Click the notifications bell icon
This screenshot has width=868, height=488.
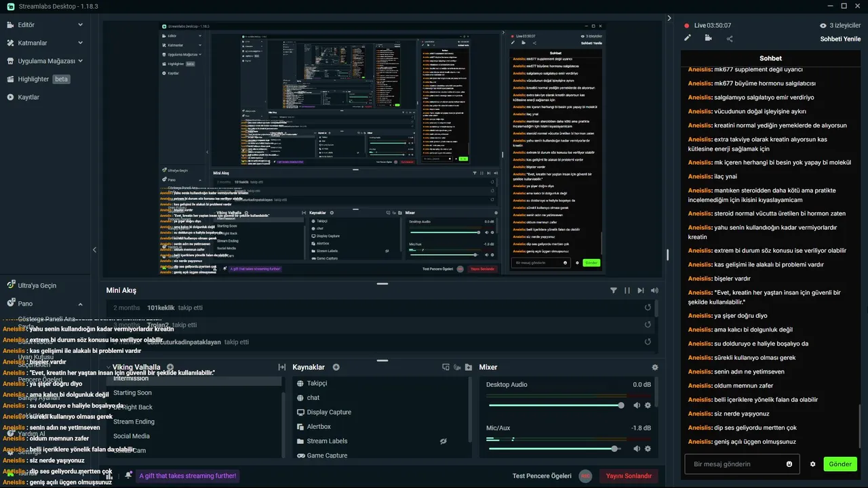pos(128,476)
